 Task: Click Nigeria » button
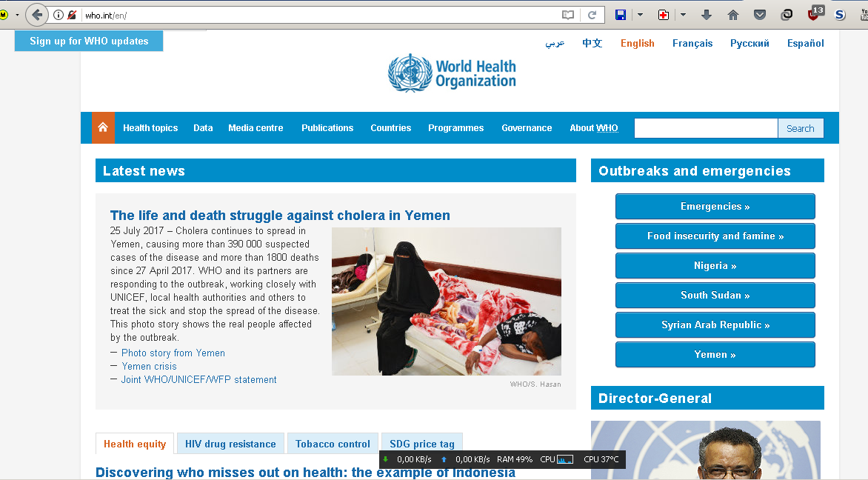[715, 266]
